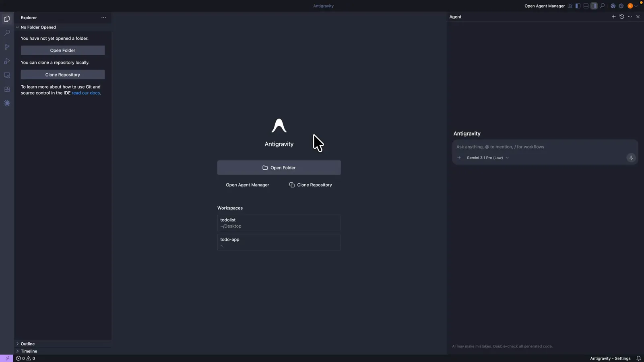Toggle the primary side bar visibility

coord(578,6)
